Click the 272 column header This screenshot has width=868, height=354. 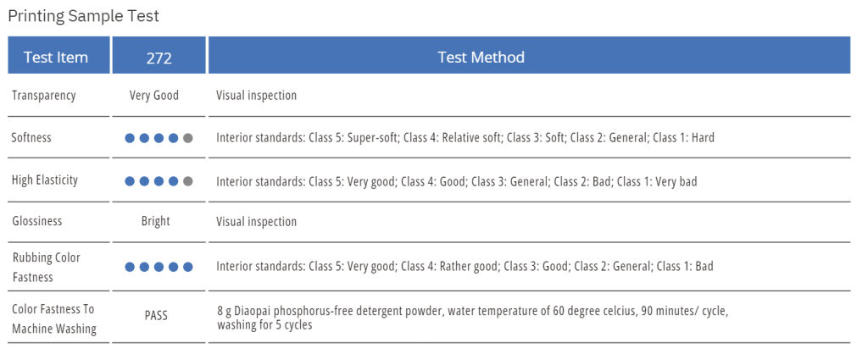tap(159, 58)
